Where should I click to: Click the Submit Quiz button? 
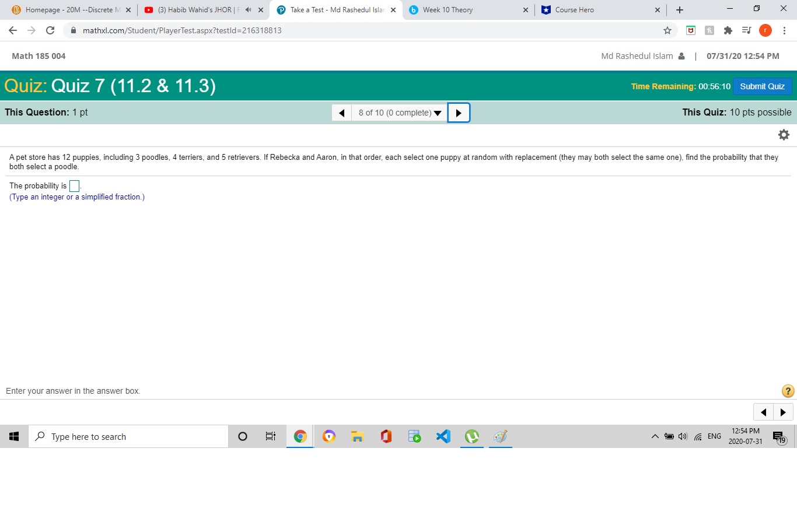coord(762,86)
